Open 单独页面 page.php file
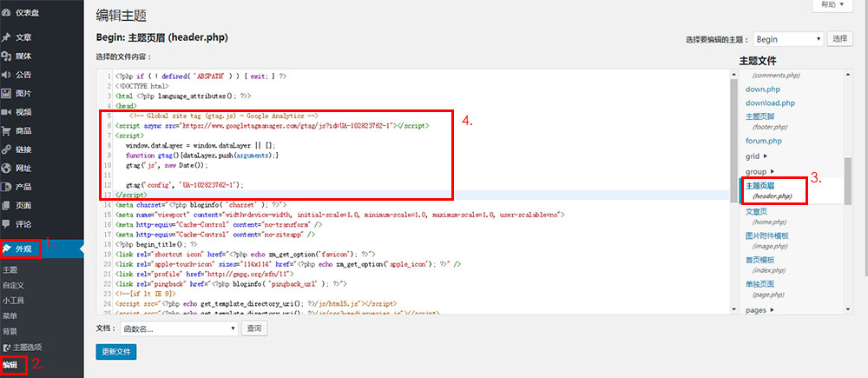The image size is (868, 378). (765, 289)
